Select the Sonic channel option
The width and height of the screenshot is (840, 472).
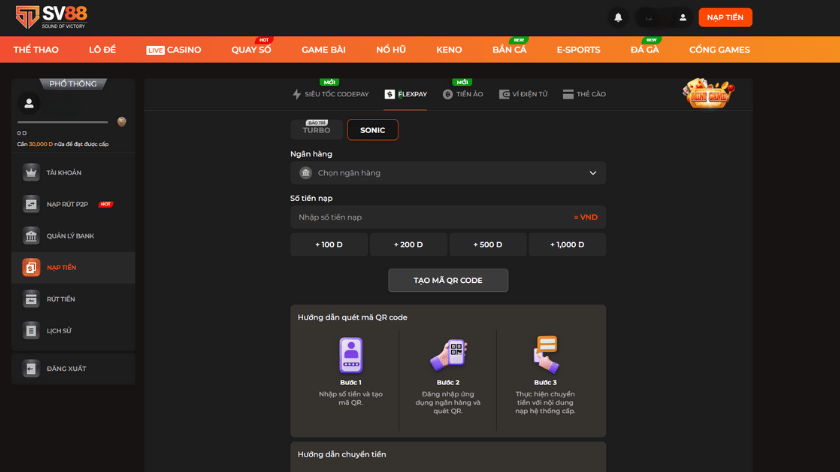click(x=373, y=130)
